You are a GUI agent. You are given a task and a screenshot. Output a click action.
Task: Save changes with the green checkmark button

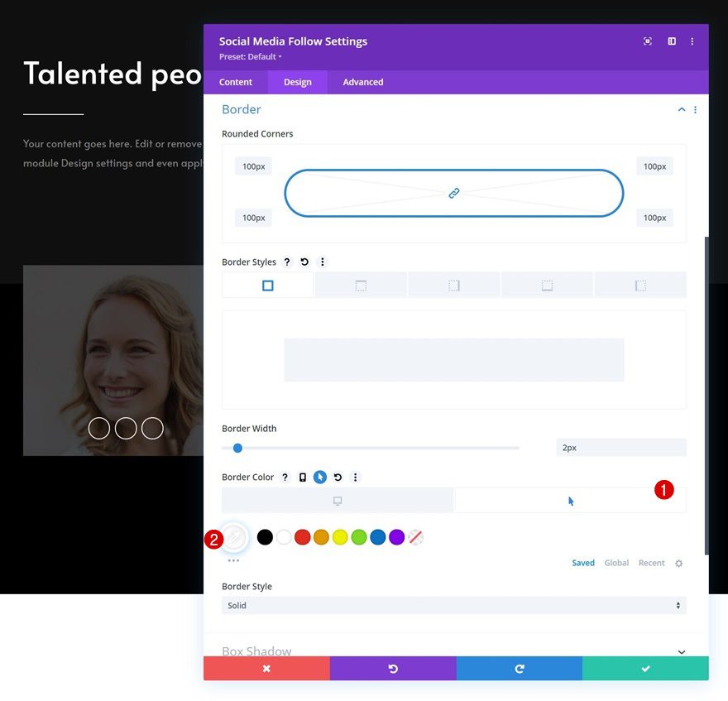click(645, 668)
